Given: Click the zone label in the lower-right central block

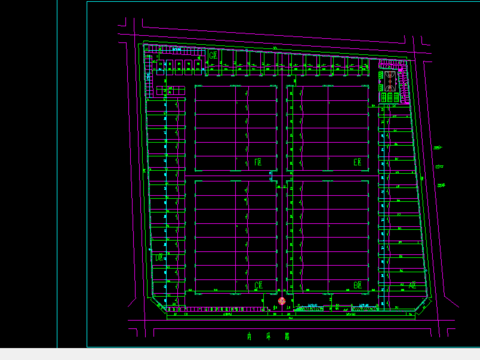Looking at the screenshot, I should [358, 285].
